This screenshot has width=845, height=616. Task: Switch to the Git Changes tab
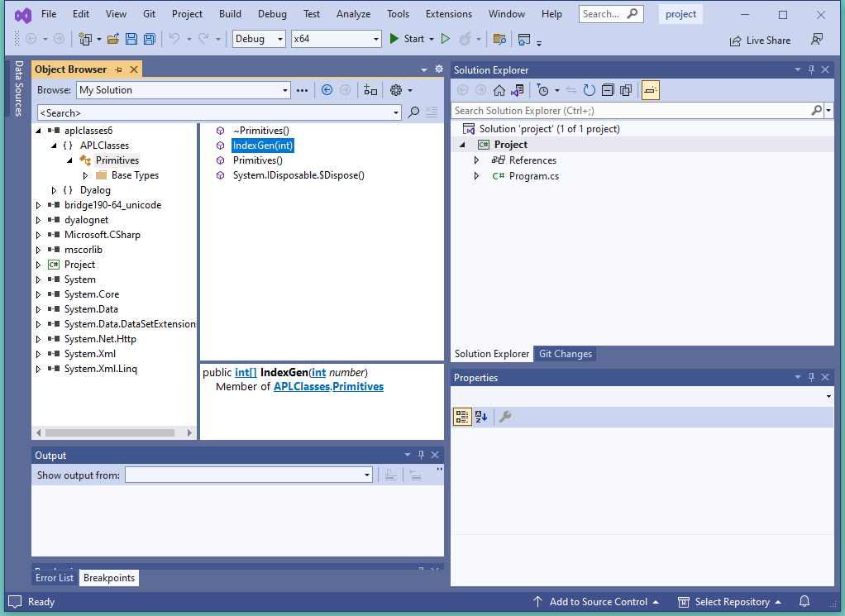566,354
